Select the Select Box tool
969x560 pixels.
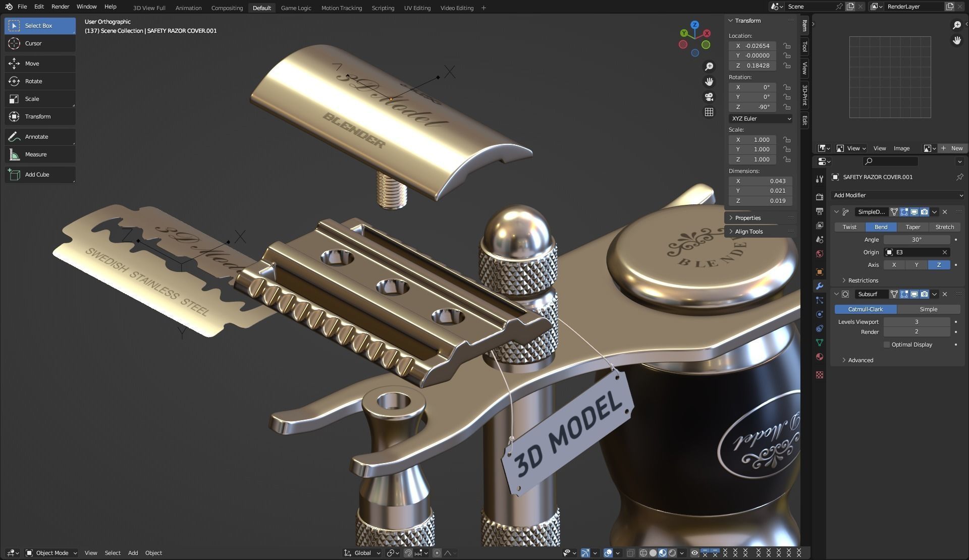tap(40, 26)
